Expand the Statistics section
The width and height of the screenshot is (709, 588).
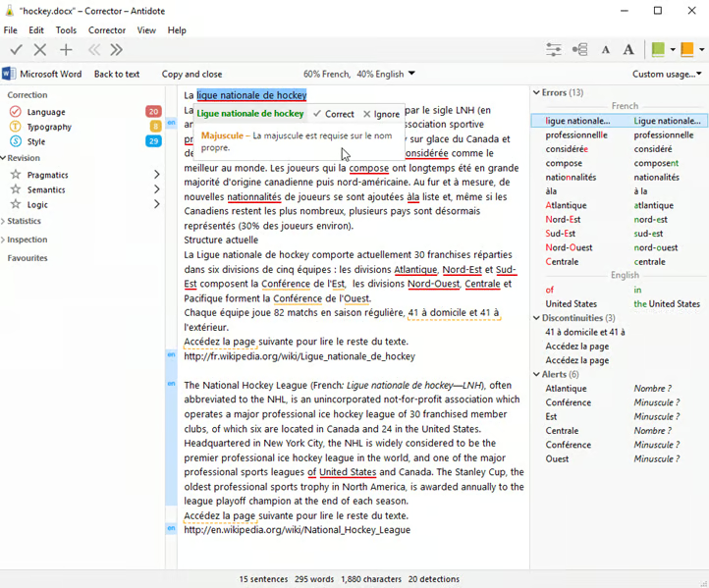pyautogui.click(x=25, y=221)
